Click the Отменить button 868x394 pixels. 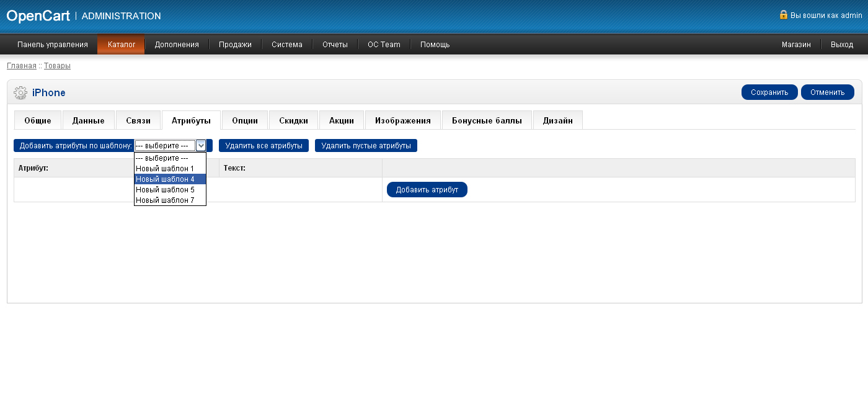(828, 92)
